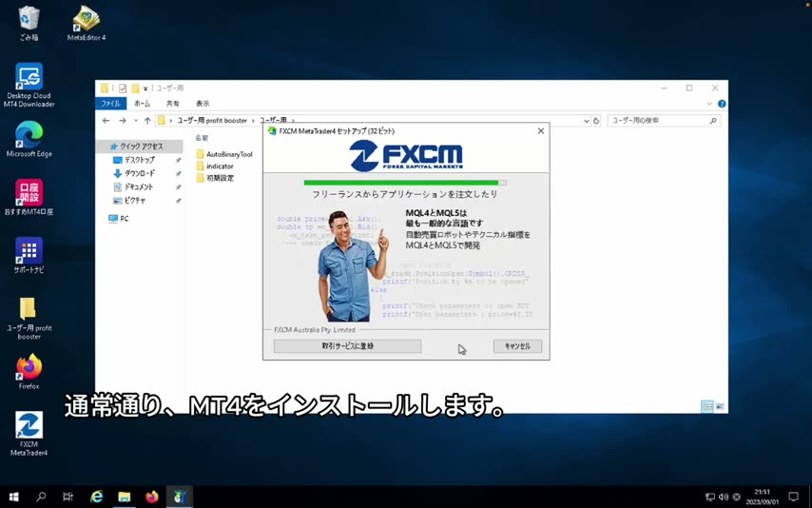Click キャンセル button in FXCM setup
Viewport: 812px width, 508px height.
click(x=517, y=345)
